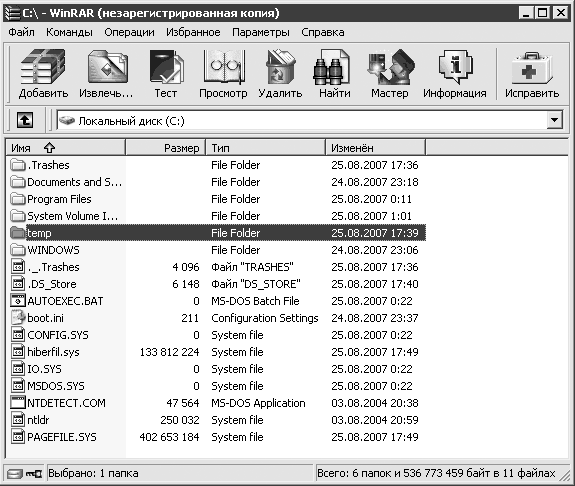Select the .DS_Store file name

[x=52, y=284]
